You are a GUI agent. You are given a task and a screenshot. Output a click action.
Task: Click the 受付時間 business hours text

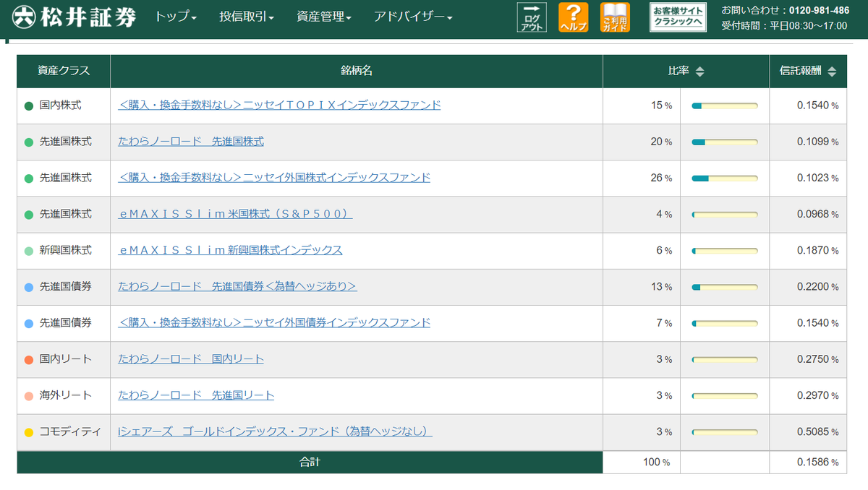pyautogui.click(x=783, y=26)
